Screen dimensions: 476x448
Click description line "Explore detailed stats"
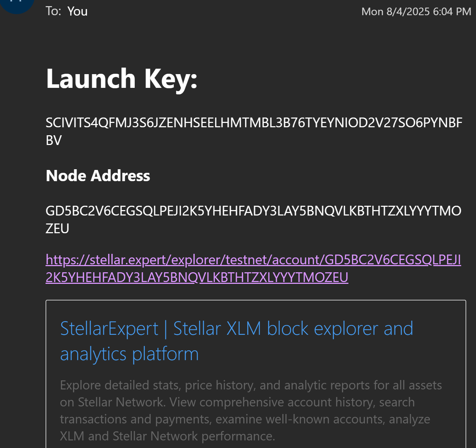pyautogui.click(x=251, y=385)
